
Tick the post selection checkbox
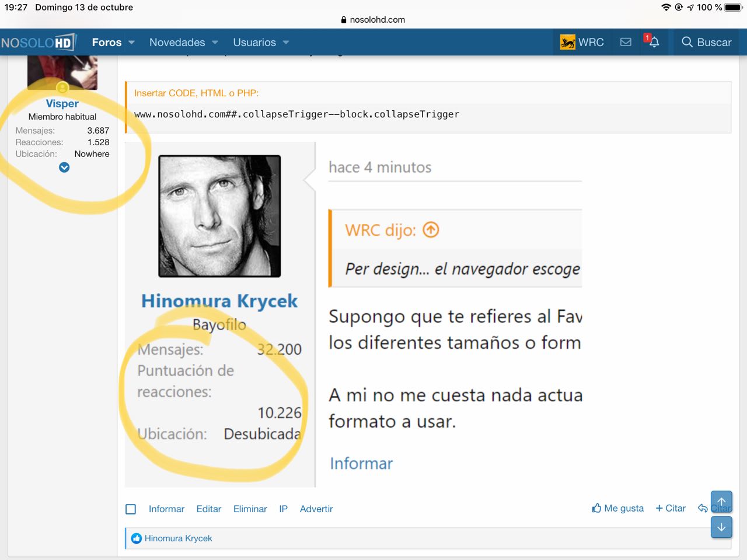click(131, 509)
